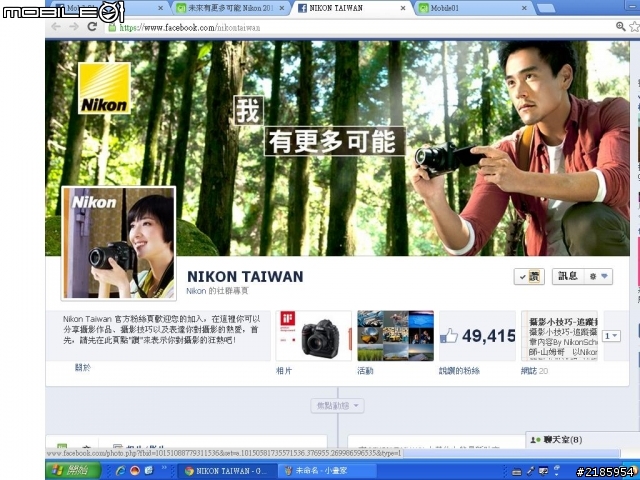Click the Nikon 的社群專頁 subtitle
The width and height of the screenshot is (640, 480).
217,291
